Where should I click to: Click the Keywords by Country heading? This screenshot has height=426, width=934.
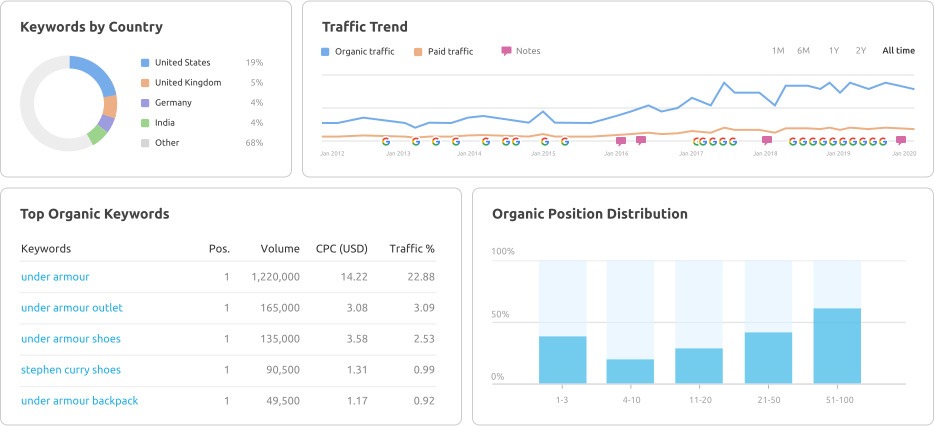(91, 27)
